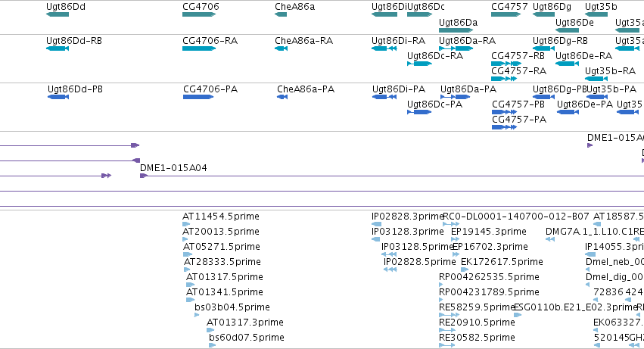Click the IP03128.5prime EST label
This screenshot has height=349, width=644.
tap(417, 247)
